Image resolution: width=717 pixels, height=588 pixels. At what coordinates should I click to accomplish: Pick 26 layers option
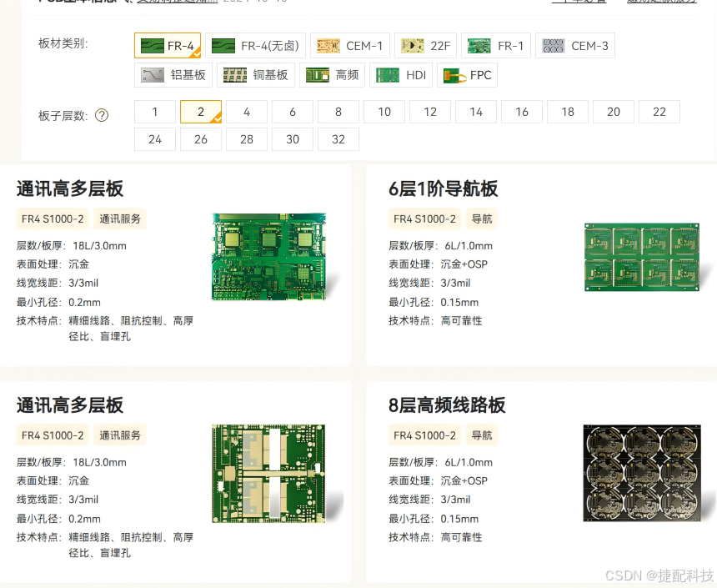(201, 139)
